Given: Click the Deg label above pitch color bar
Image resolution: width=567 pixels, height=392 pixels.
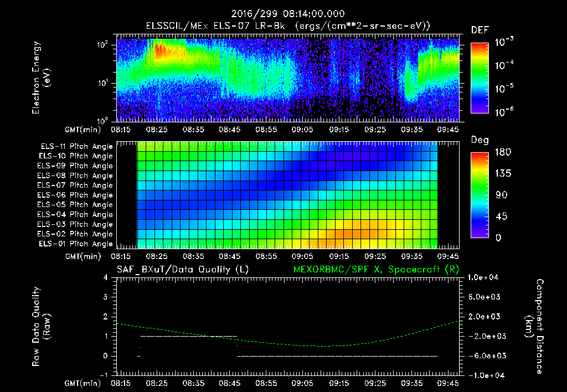Looking at the screenshot, I should tap(480, 140).
